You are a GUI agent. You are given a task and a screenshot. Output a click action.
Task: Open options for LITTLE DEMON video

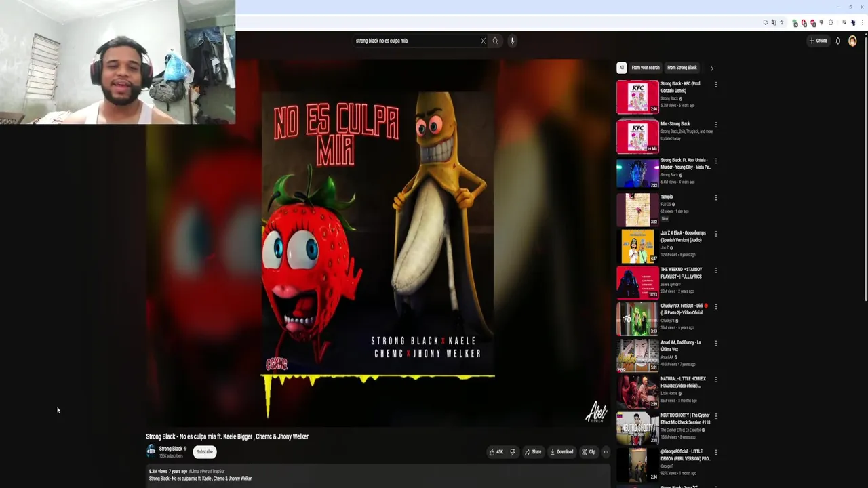pyautogui.click(x=715, y=452)
